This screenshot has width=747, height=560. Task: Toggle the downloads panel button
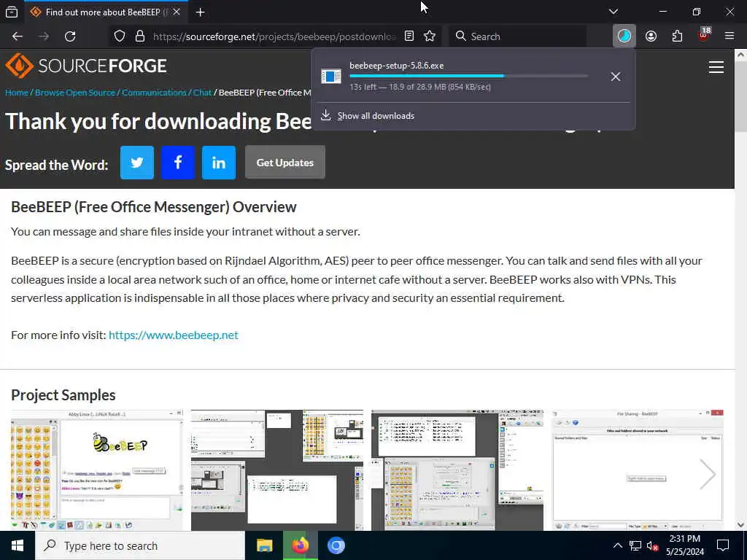coord(624,36)
